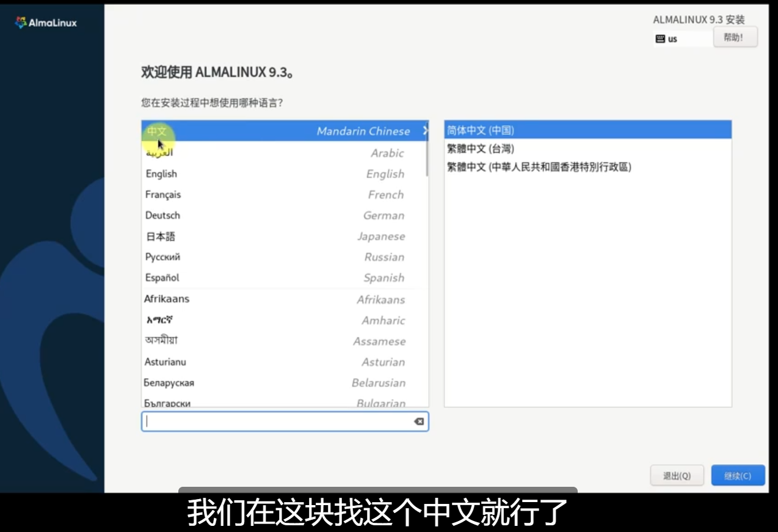Image resolution: width=778 pixels, height=532 pixels.
Task: Click the language list scrollbar
Action: (426, 149)
